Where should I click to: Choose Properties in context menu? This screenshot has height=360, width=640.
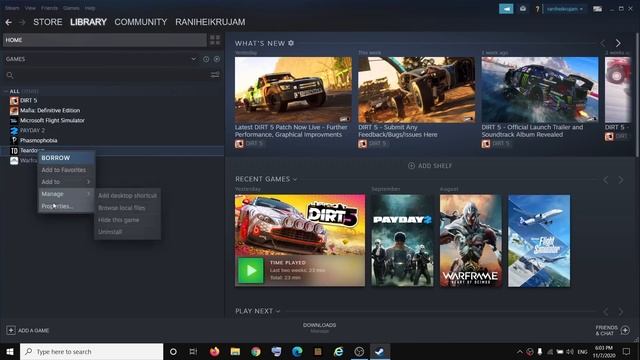pos(67,206)
